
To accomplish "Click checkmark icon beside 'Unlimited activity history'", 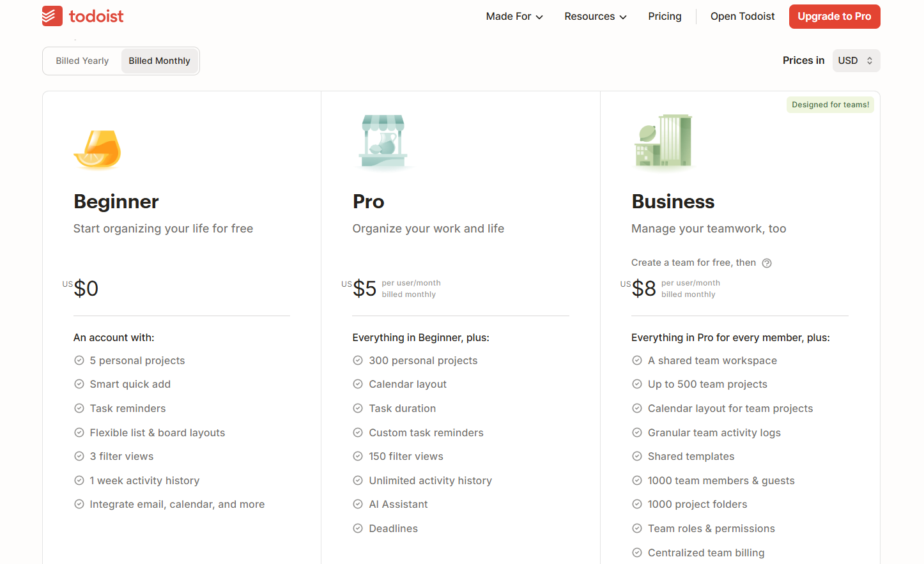I will pyautogui.click(x=358, y=480).
